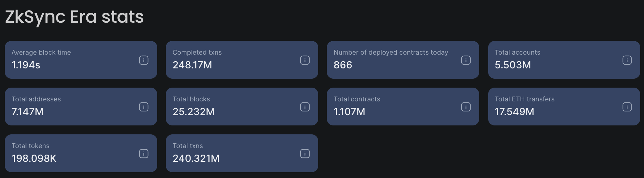Click the ZkSync Era stats heading
The width and height of the screenshot is (644, 178).
pyautogui.click(x=74, y=17)
